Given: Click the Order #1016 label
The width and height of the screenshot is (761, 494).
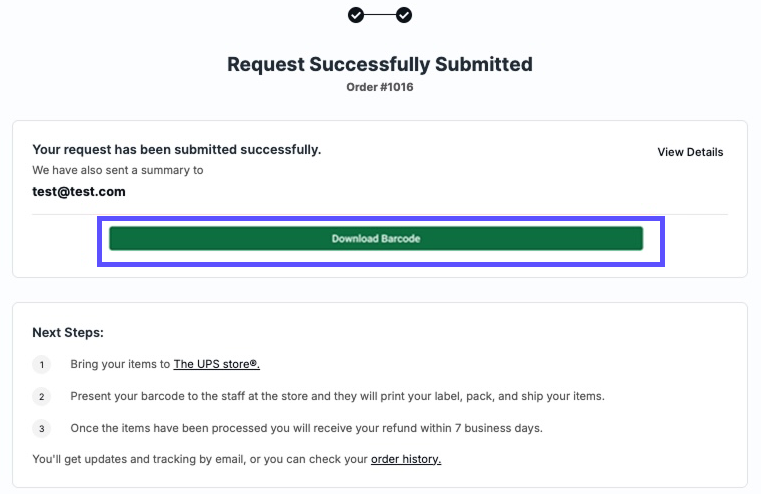Looking at the screenshot, I should coord(380,87).
